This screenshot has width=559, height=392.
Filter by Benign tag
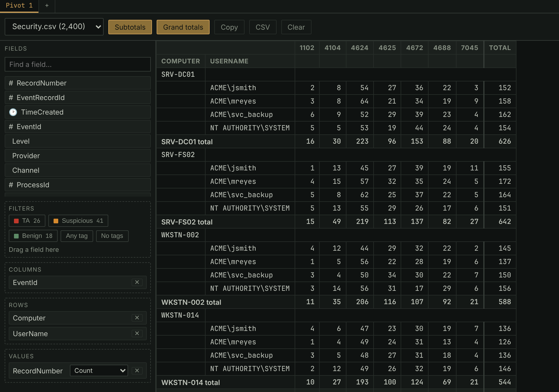33,236
